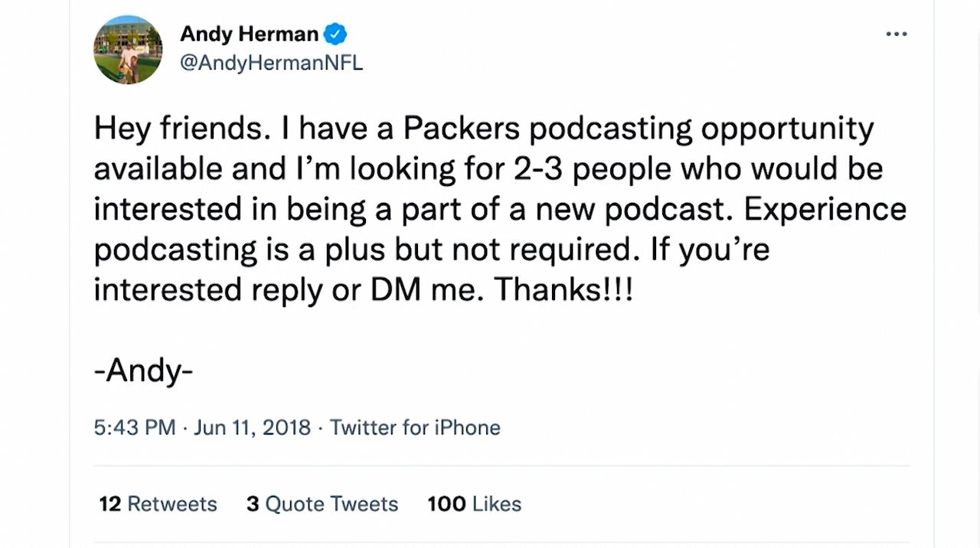Click the @AndyHermanNFL handle
980x548 pixels.
(272, 64)
